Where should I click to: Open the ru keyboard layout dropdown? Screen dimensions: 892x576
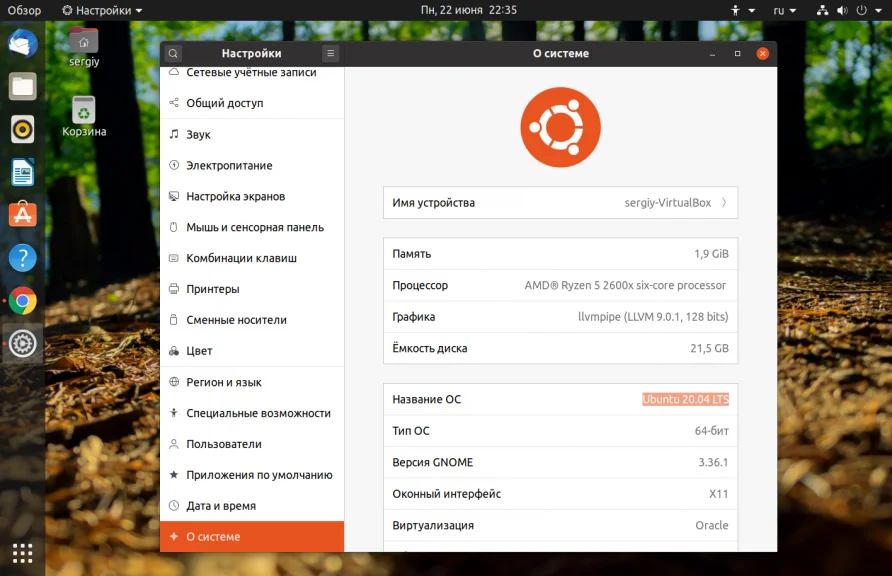tap(784, 10)
